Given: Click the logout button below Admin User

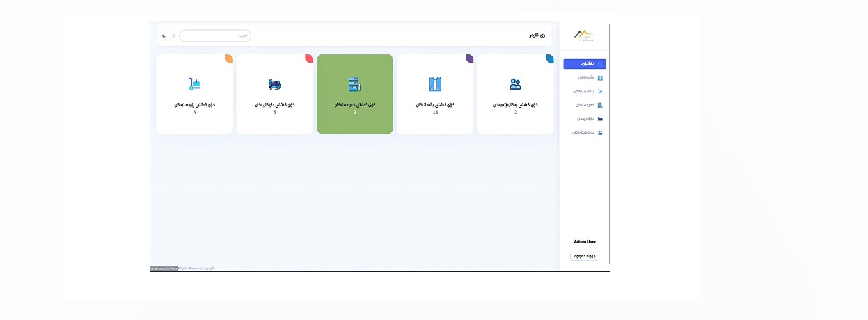Looking at the screenshot, I should point(585,256).
